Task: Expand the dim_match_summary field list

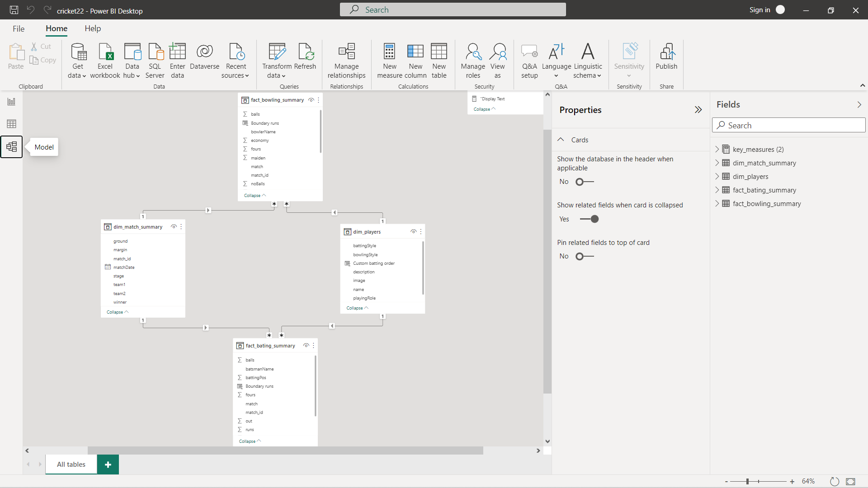Action: (717, 163)
